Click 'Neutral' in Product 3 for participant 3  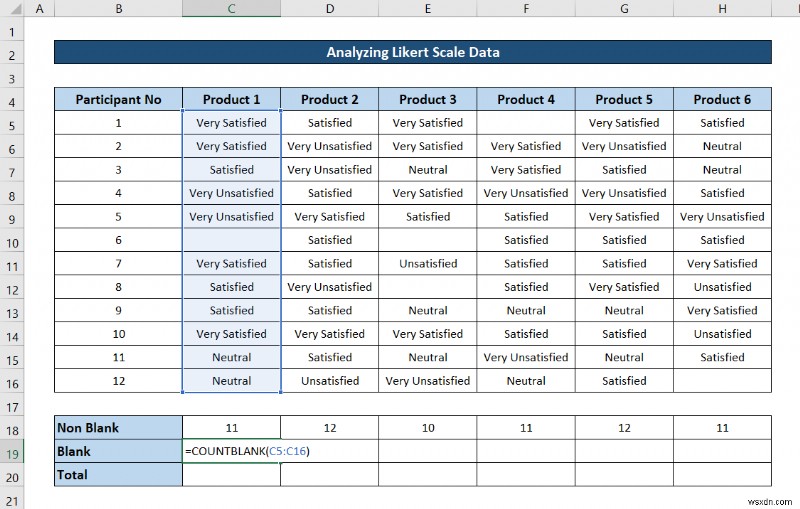428,169
